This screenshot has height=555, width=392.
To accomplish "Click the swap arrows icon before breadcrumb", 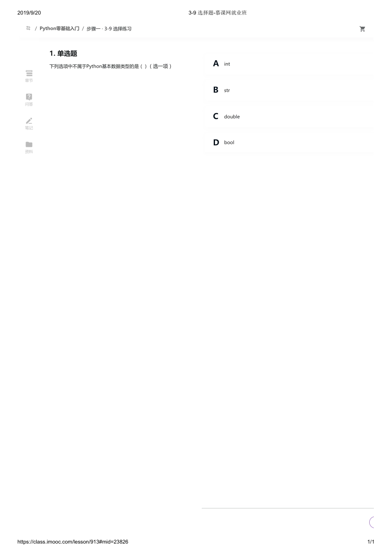I will [28, 28].
